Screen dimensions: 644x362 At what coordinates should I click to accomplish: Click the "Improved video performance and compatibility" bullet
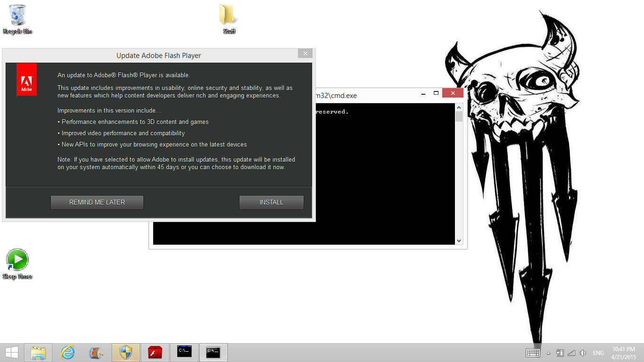click(x=121, y=133)
